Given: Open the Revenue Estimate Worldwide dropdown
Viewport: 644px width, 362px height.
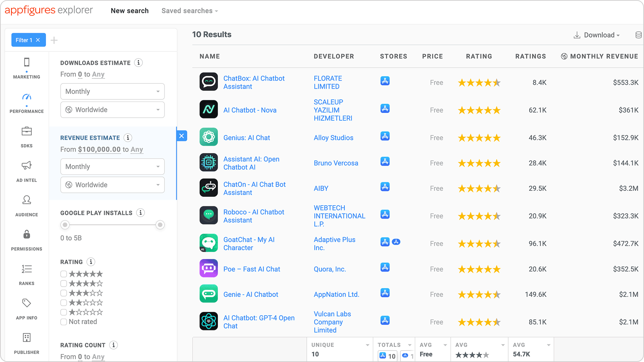Looking at the screenshot, I should 112,185.
